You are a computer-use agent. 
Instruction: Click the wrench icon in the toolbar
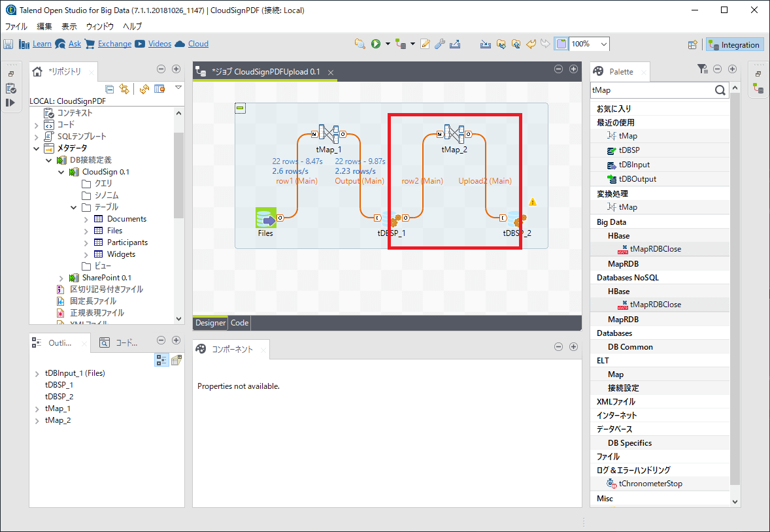439,44
